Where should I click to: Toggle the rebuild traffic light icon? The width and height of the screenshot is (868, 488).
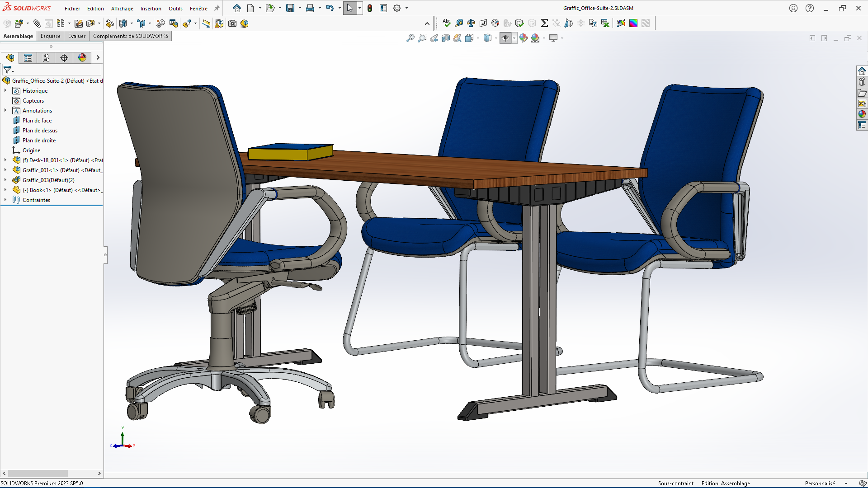coord(370,8)
